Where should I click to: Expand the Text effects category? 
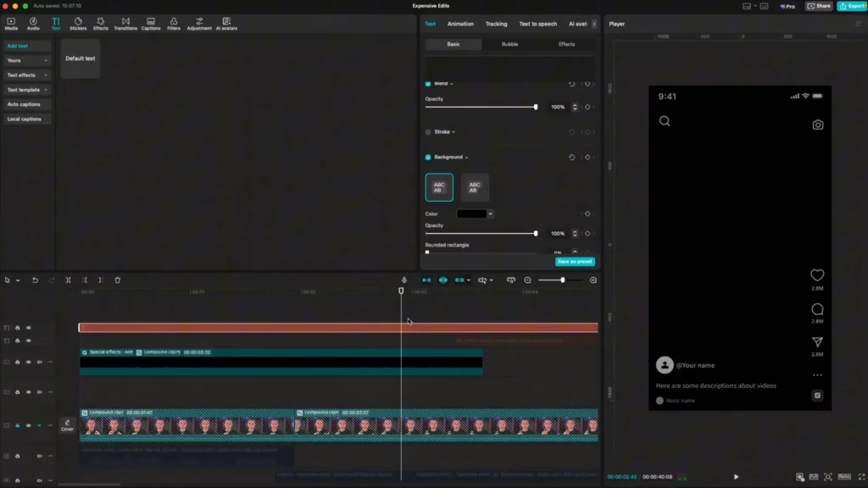[x=27, y=75]
